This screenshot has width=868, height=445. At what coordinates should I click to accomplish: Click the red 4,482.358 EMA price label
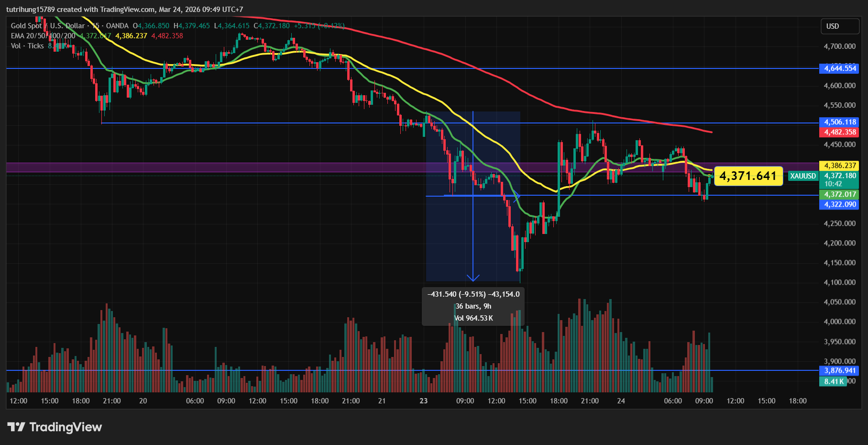(839, 132)
